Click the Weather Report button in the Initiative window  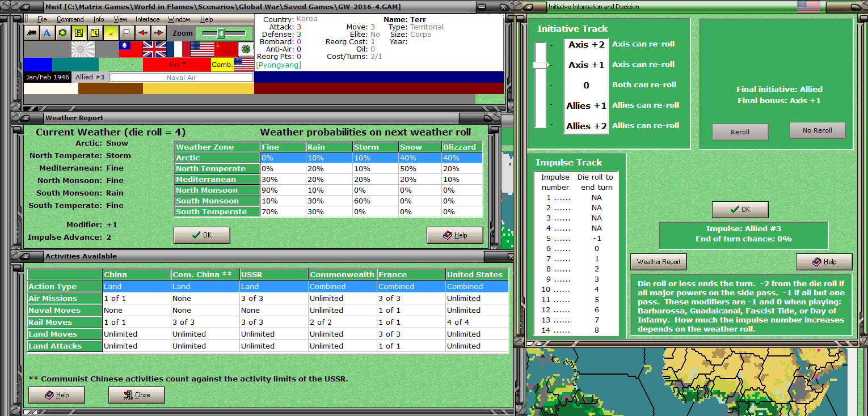pos(659,262)
